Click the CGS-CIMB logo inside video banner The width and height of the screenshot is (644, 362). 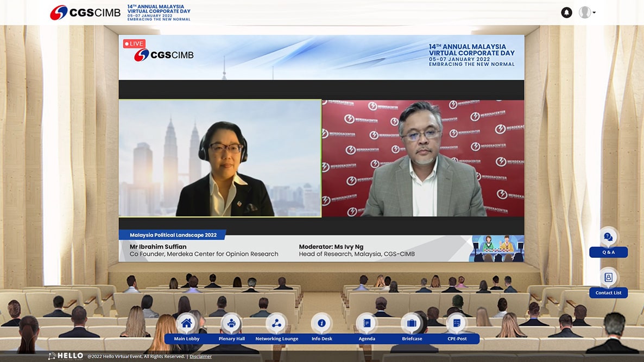(163, 55)
